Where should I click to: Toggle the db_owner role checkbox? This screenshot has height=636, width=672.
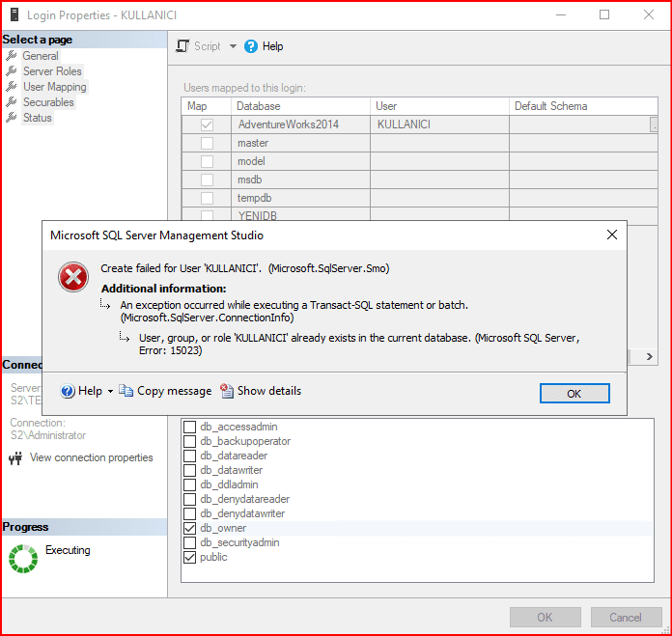coord(190,528)
